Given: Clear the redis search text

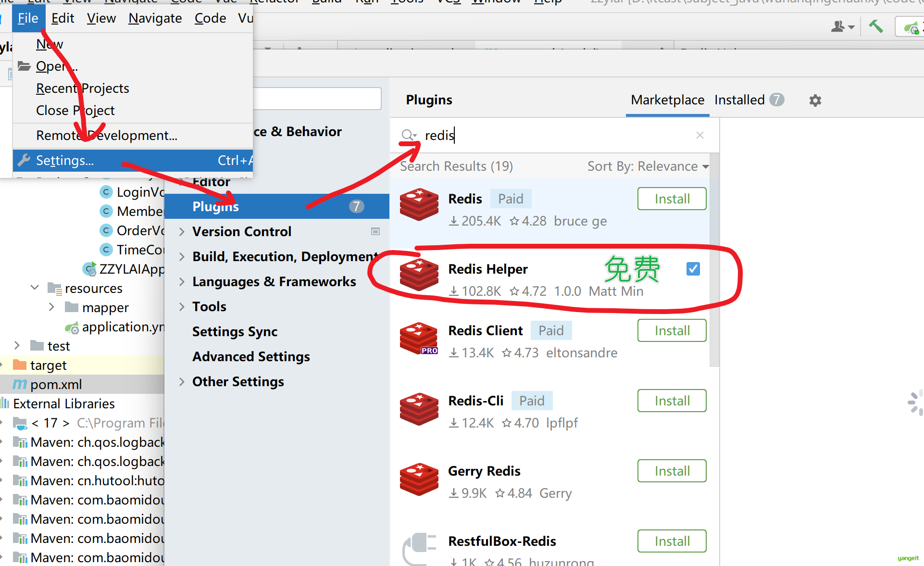Looking at the screenshot, I should [699, 135].
